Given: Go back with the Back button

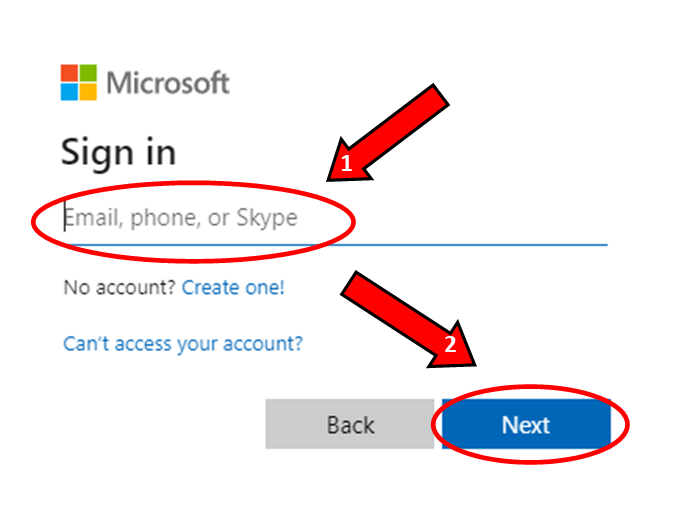Looking at the screenshot, I should point(350,424).
